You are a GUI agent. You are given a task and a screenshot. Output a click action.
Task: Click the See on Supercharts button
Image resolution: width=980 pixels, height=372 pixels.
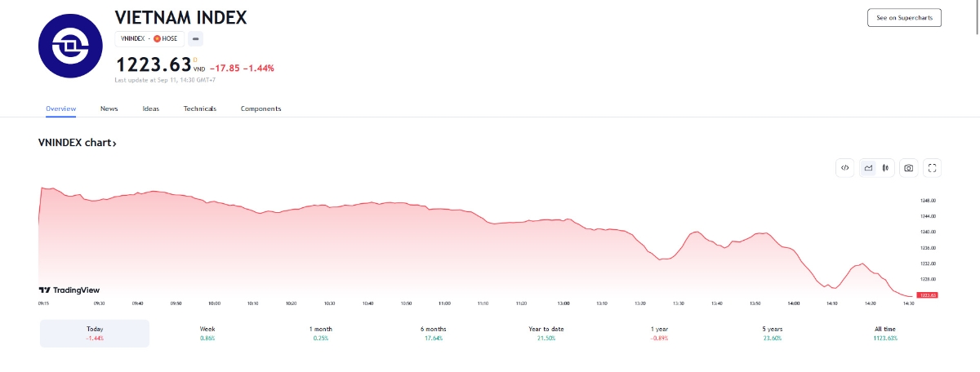[x=904, y=18]
